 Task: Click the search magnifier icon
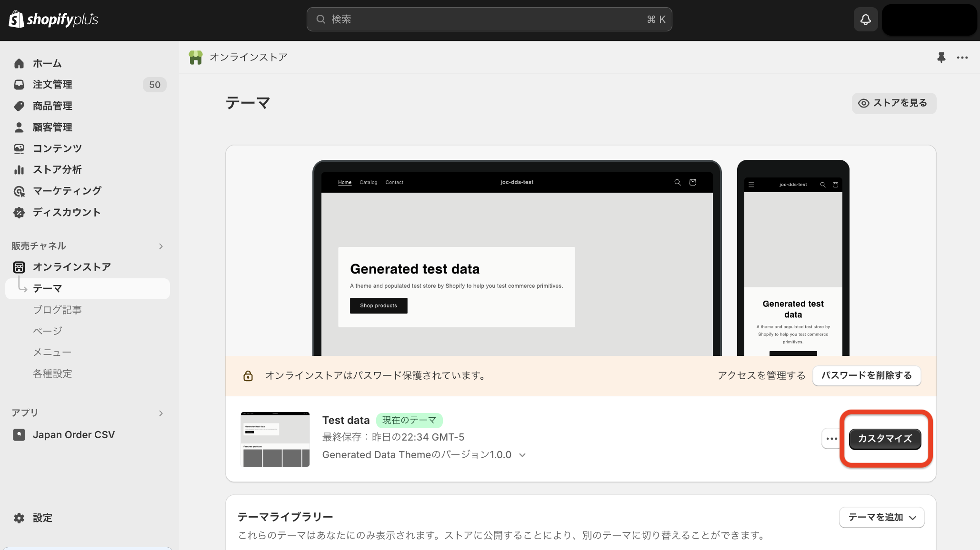(x=321, y=19)
